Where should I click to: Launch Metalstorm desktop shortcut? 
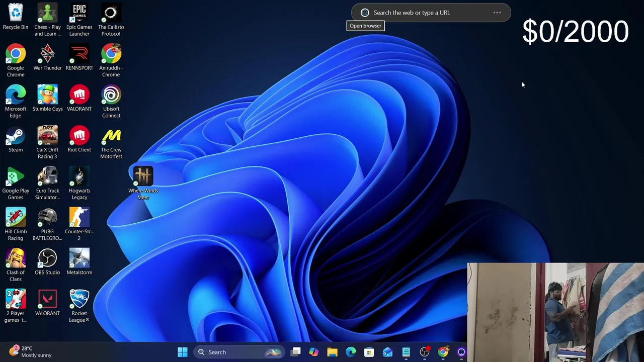click(x=79, y=261)
